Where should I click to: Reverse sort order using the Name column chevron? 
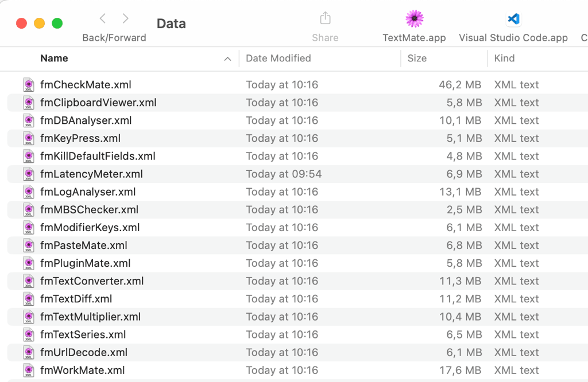[x=227, y=59]
